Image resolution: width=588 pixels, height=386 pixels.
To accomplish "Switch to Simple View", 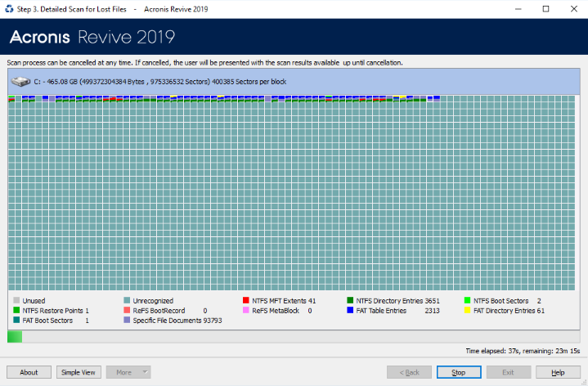I will coord(79,372).
